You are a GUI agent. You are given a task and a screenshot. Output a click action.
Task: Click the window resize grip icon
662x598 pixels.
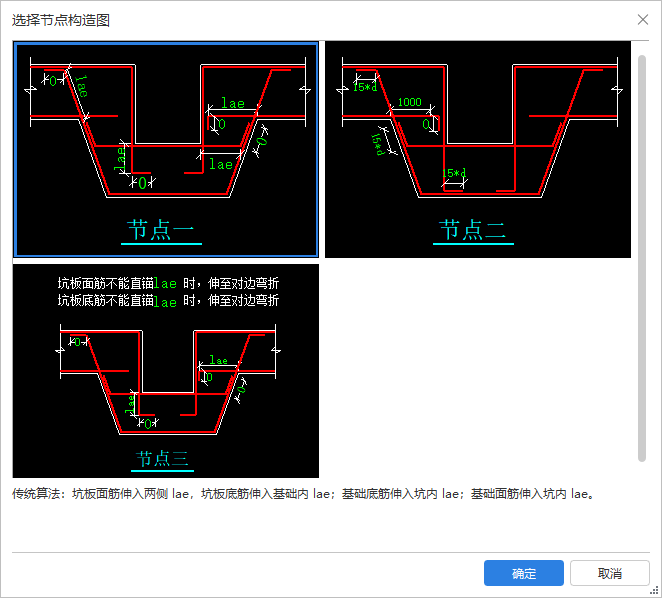tap(654, 590)
